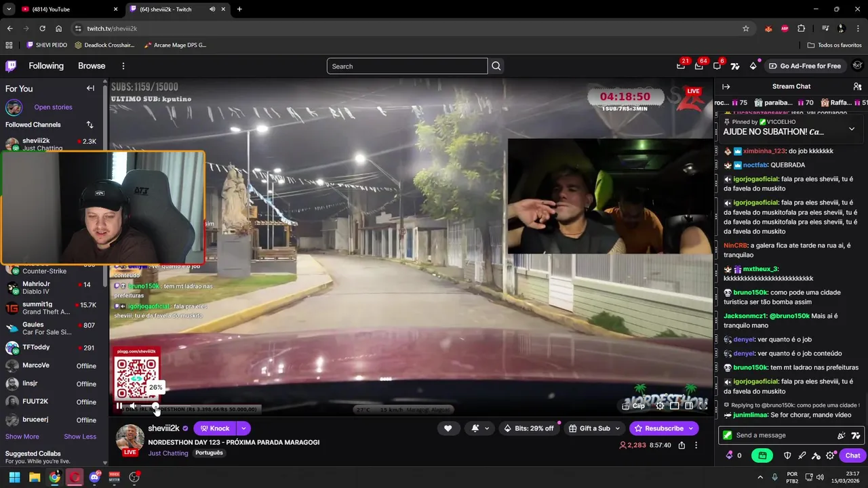Mute the stream volume speaker

pos(134,406)
